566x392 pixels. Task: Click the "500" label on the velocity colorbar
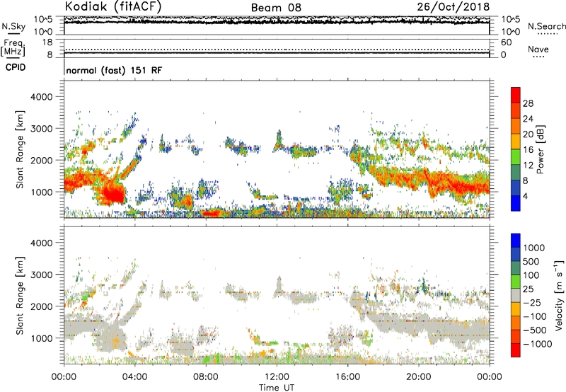click(533, 261)
